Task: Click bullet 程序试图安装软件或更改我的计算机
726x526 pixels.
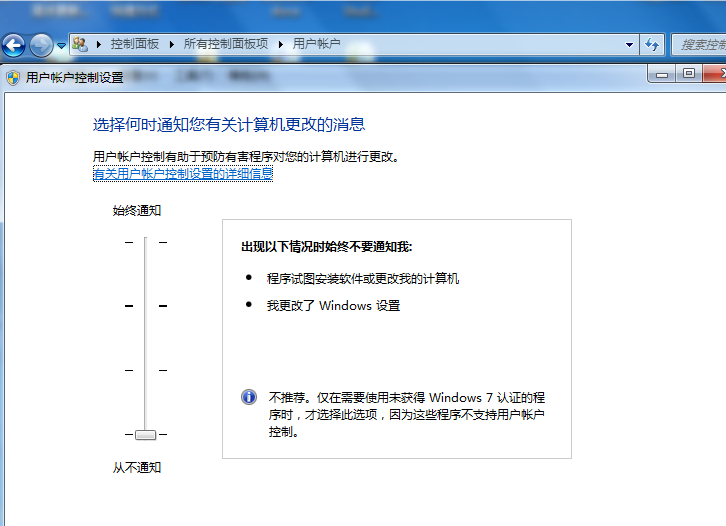Action: click(x=363, y=278)
